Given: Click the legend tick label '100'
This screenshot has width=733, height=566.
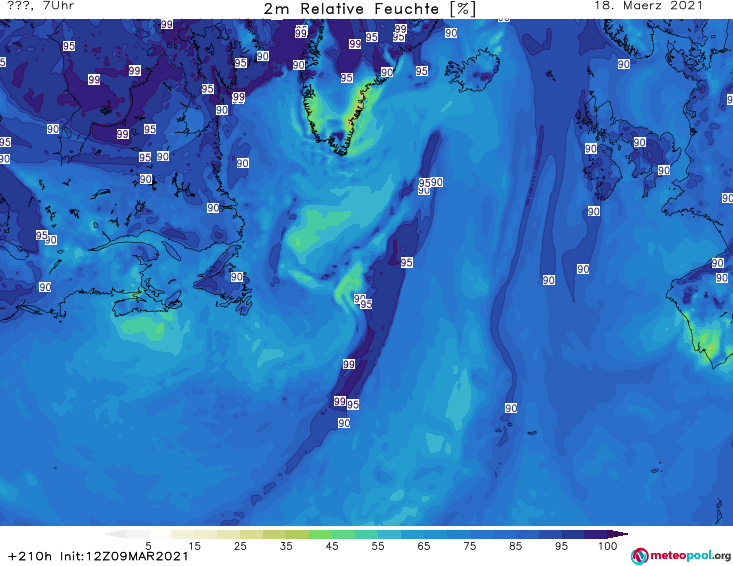Looking at the screenshot, I should point(608,546).
